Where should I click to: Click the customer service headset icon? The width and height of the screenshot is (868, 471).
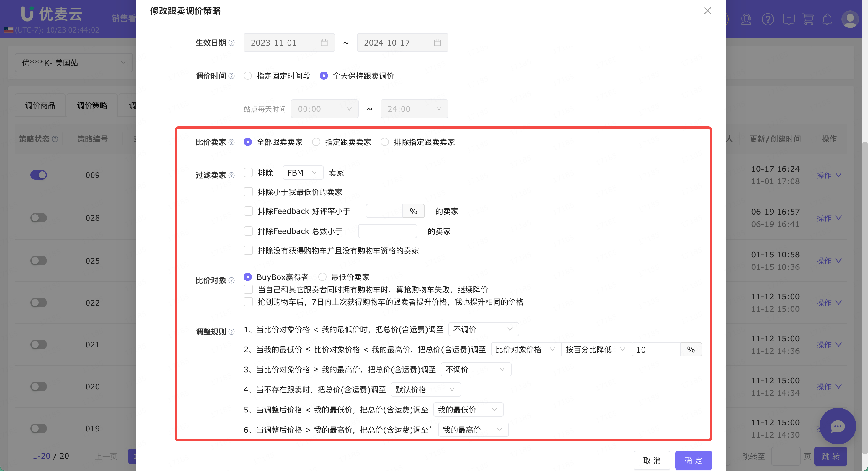pos(746,19)
